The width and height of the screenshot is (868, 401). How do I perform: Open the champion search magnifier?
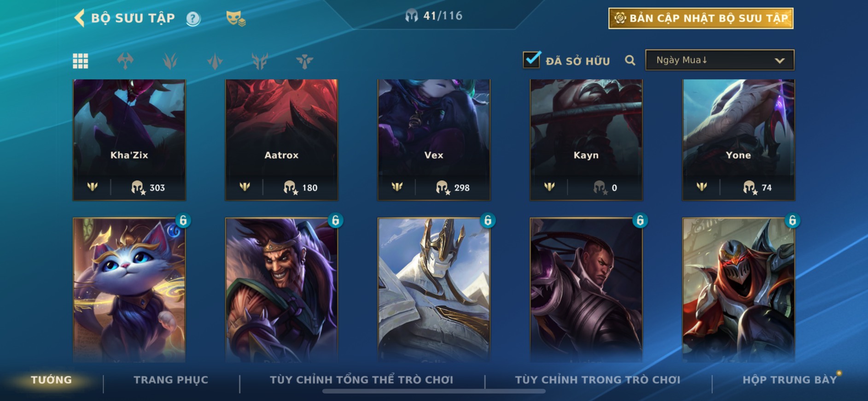(630, 60)
